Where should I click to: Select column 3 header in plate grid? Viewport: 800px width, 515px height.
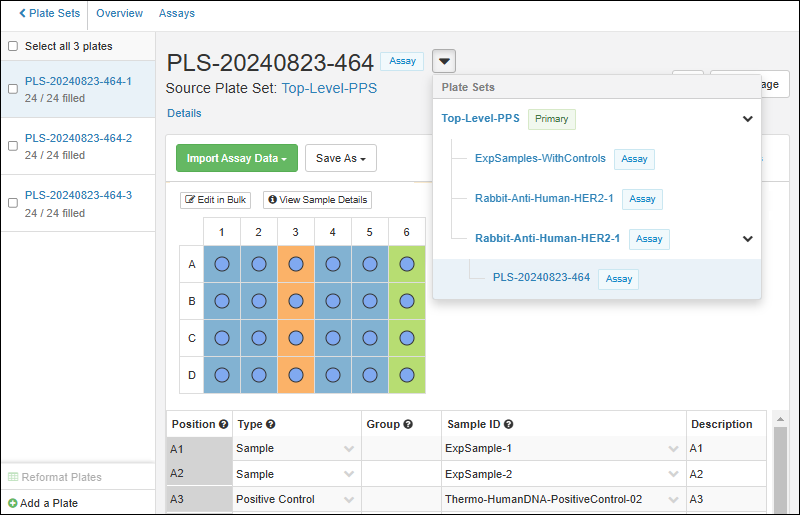tap(296, 232)
